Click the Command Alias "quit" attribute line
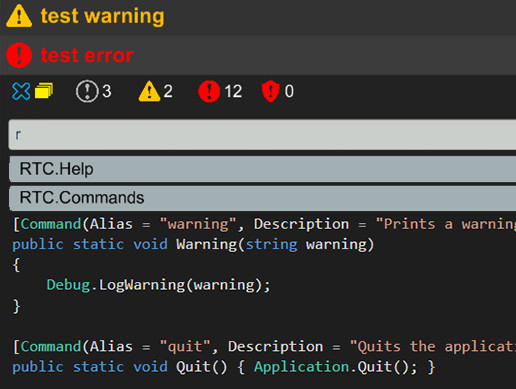Screen dimensions: 516x389 tap(264, 347)
